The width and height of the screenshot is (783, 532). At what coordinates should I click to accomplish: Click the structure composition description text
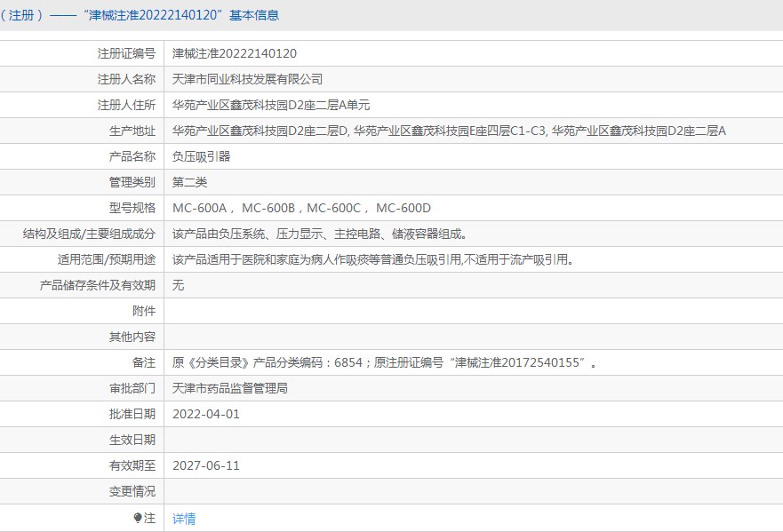(320, 234)
